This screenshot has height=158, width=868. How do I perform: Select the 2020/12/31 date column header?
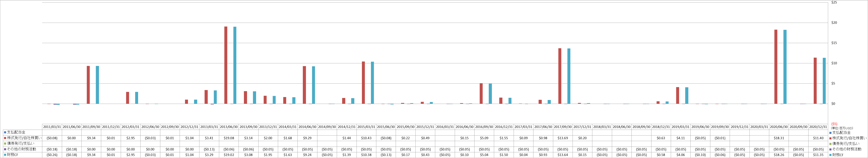point(818,127)
